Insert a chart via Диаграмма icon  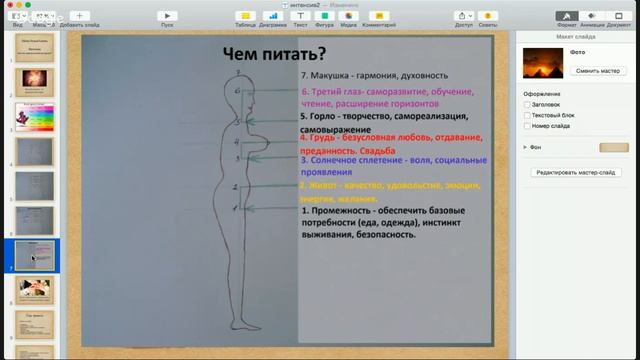coord(273,16)
